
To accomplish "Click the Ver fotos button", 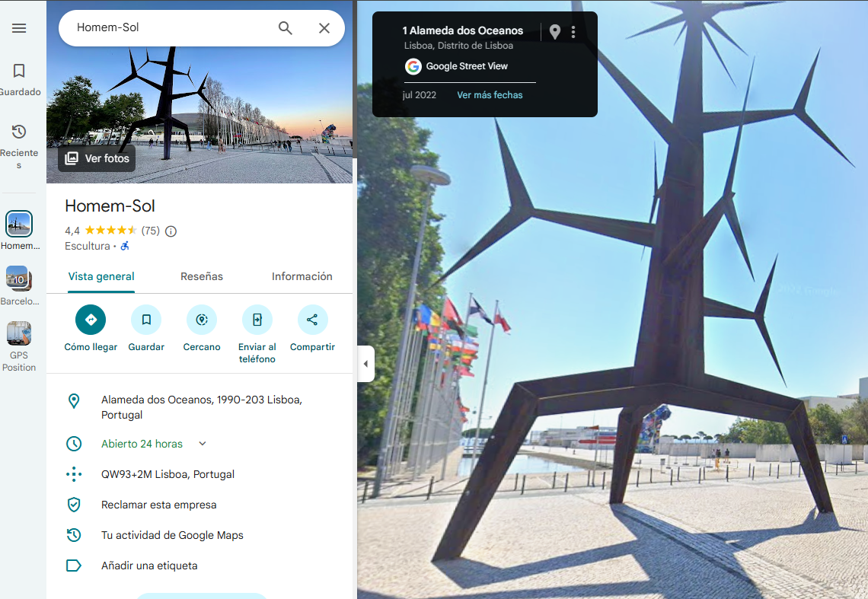I will (x=97, y=158).
